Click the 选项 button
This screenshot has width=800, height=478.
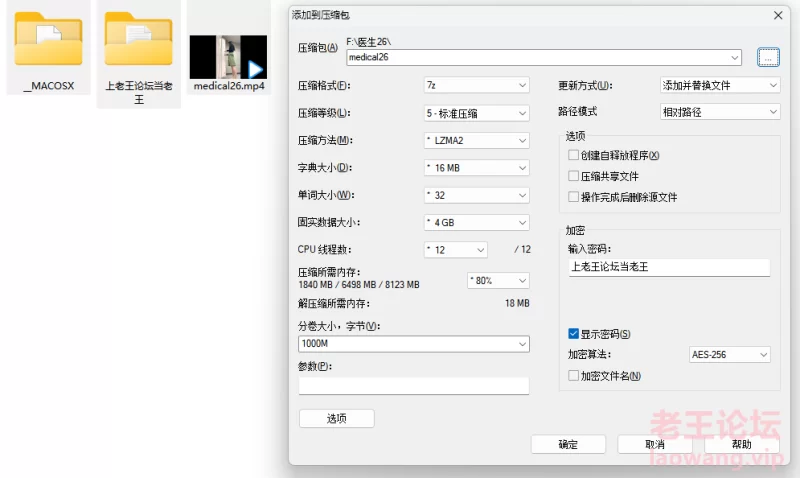[337, 419]
